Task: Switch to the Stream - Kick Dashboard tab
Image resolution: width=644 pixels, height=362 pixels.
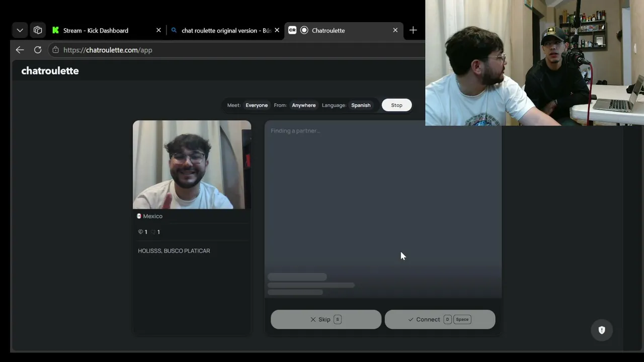Action: pyautogui.click(x=107, y=30)
